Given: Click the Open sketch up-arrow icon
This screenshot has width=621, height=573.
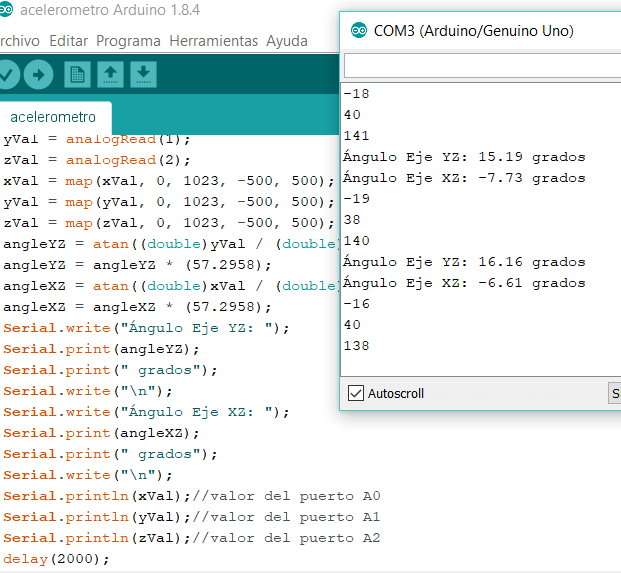Looking at the screenshot, I should (110, 74).
